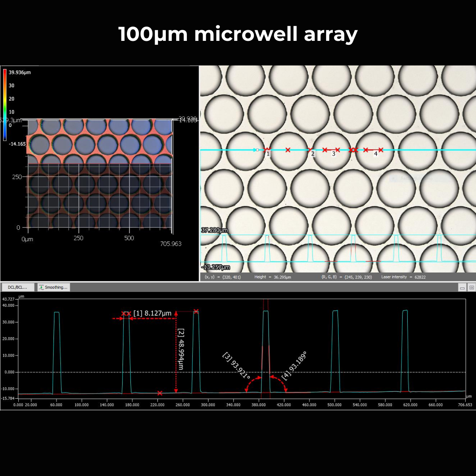The width and height of the screenshot is (476, 476).
Task: Select the [1] 8.127µm width measurement
Action: [152, 313]
